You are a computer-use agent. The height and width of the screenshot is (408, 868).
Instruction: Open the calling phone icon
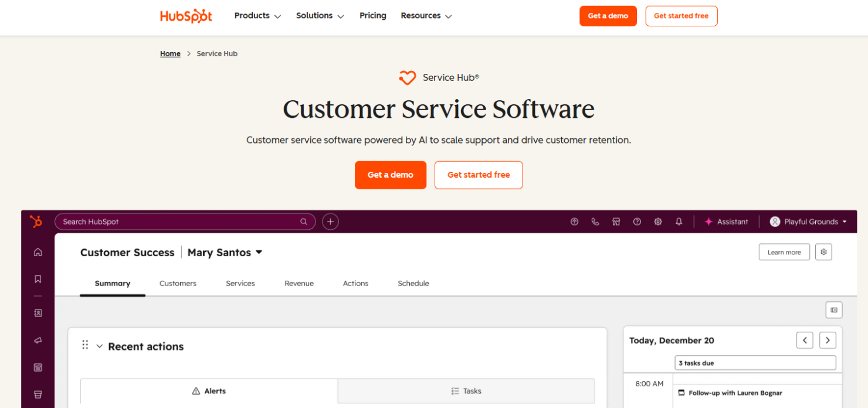(595, 222)
